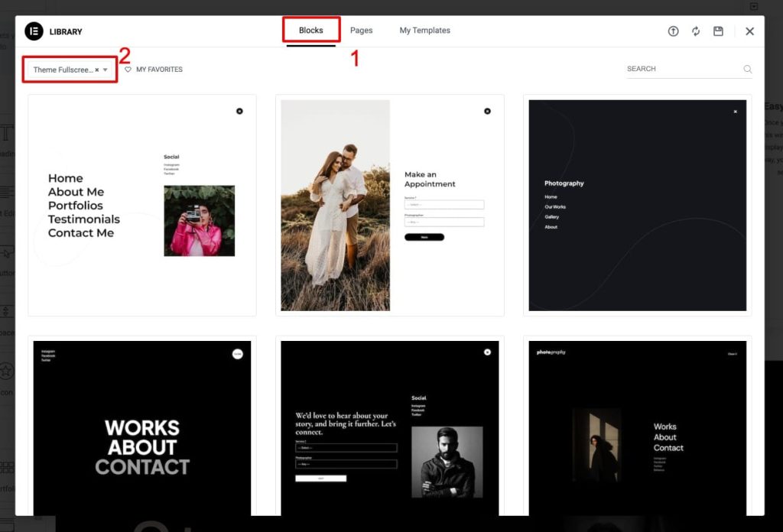The height and width of the screenshot is (532, 783).
Task: Click the search magnifier icon
Action: pos(747,69)
